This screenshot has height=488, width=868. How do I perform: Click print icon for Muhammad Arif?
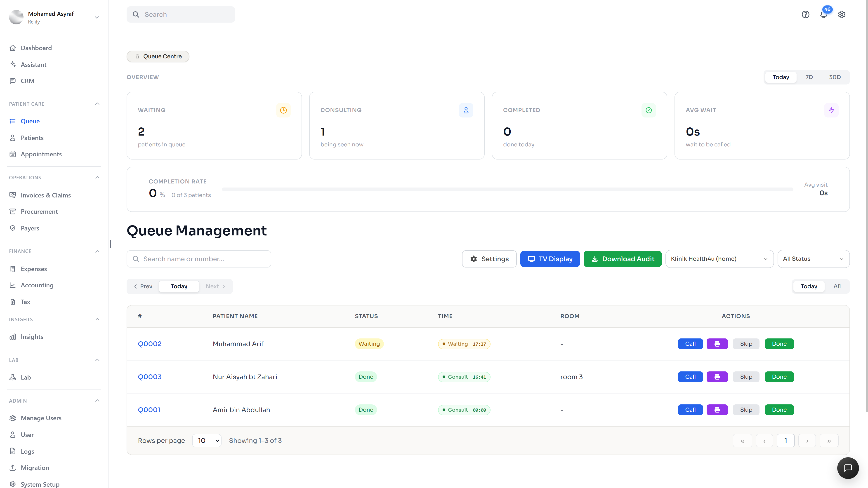click(717, 344)
